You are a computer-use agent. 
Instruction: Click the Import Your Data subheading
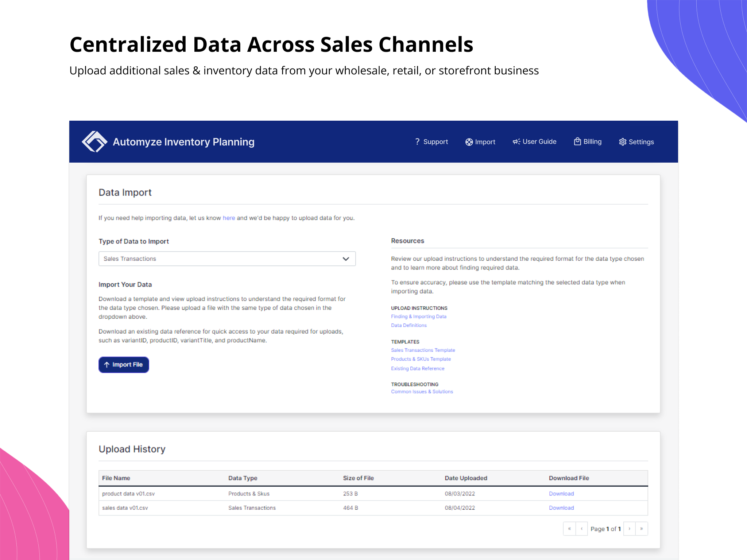[125, 285]
